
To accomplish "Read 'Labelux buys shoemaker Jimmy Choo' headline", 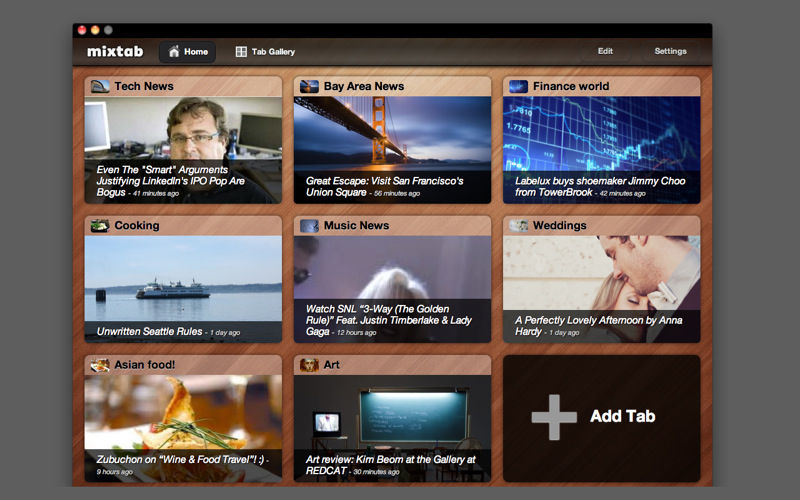I will (600, 186).
